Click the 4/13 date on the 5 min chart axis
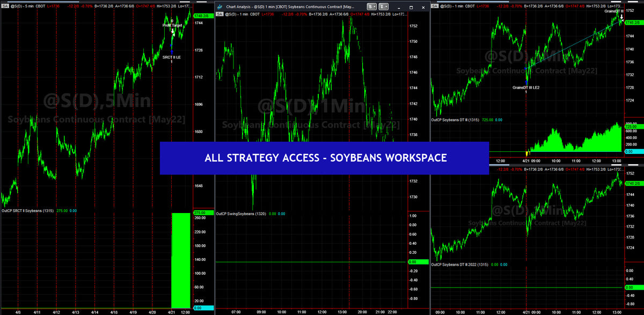The width and height of the screenshot is (644, 315). (x=76, y=312)
